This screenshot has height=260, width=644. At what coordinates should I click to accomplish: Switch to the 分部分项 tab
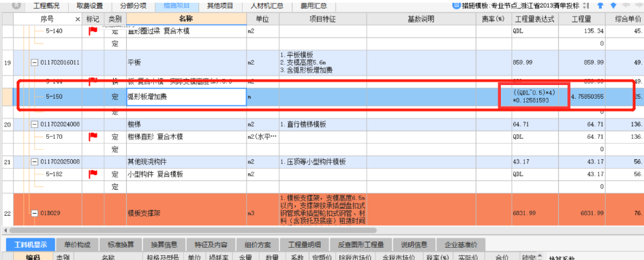point(134,5)
